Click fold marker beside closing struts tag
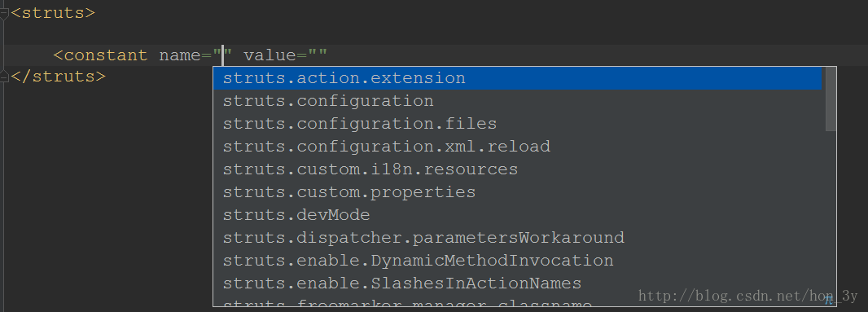The width and height of the screenshot is (868, 312). tap(4, 76)
